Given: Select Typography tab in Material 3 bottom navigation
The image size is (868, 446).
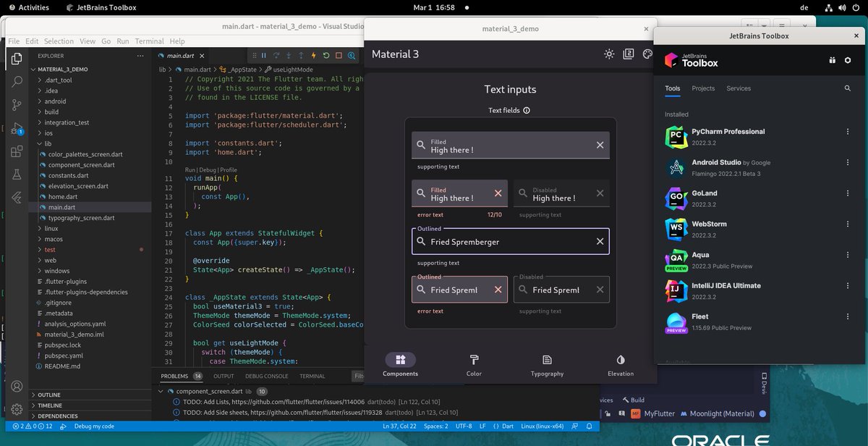Looking at the screenshot, I should tap(547, 365).
